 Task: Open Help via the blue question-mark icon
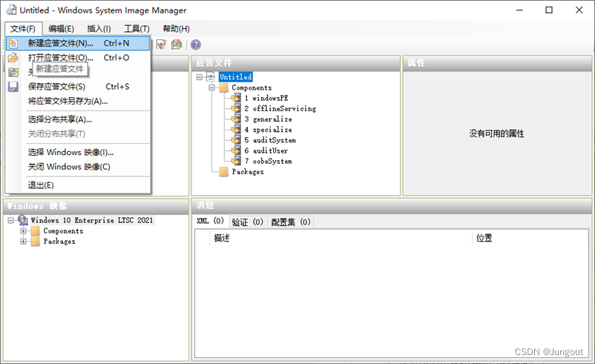click(x=195, y=44)
